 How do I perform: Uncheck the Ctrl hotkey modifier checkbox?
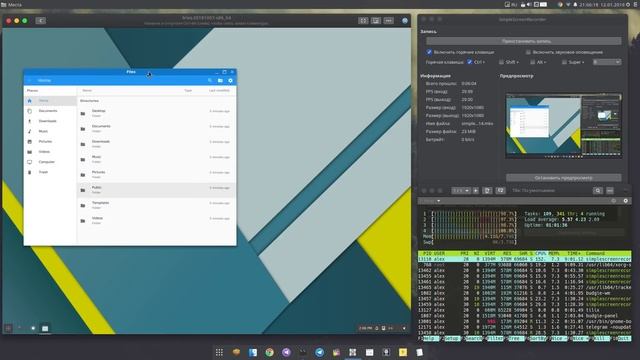click(x=469, y=62)
